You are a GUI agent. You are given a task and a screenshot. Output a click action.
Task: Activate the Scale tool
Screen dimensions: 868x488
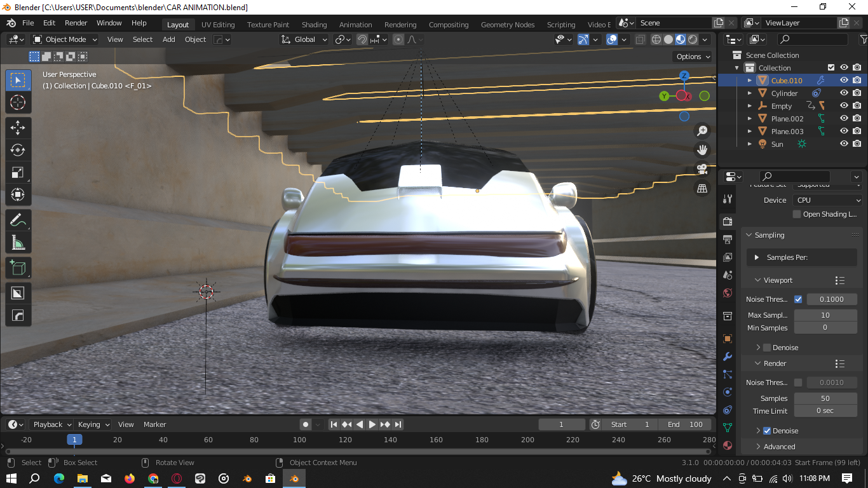pos(18,172)
